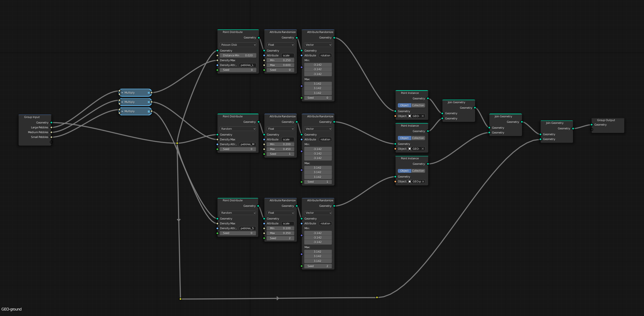Viewport: 644px width, 316px height.
Task: Click the Group Input Geometry output socket
Action: (x=51, y=123)
